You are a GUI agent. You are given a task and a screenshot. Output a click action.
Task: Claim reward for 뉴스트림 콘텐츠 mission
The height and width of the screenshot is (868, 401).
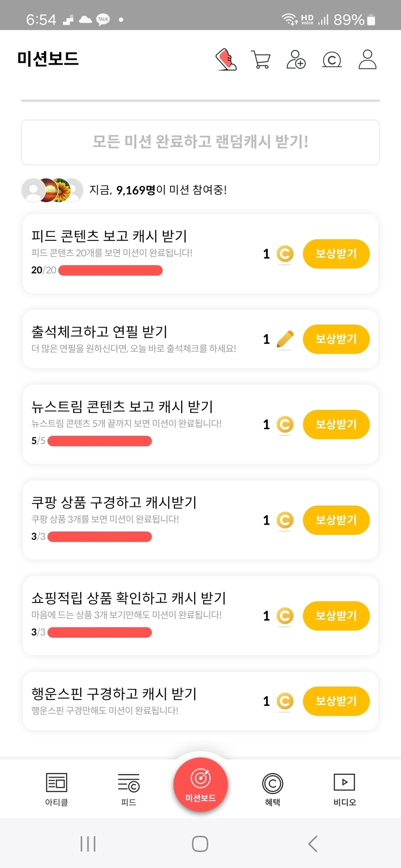[336, 424]
